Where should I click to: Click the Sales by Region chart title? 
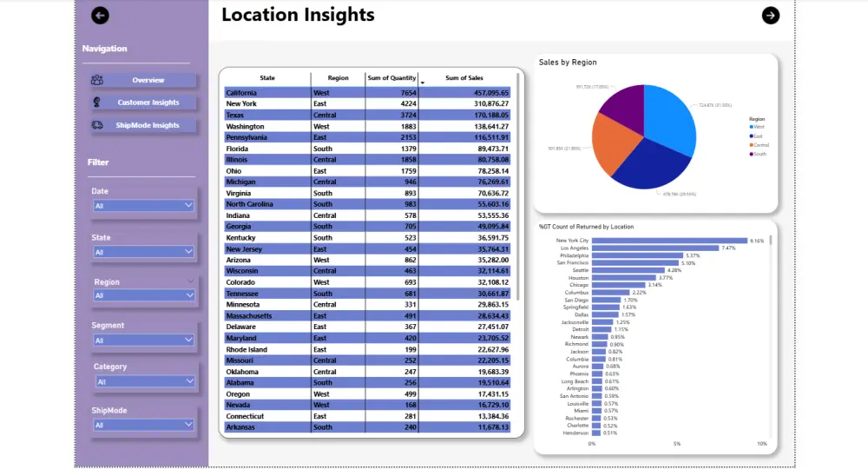pos(568,62)
